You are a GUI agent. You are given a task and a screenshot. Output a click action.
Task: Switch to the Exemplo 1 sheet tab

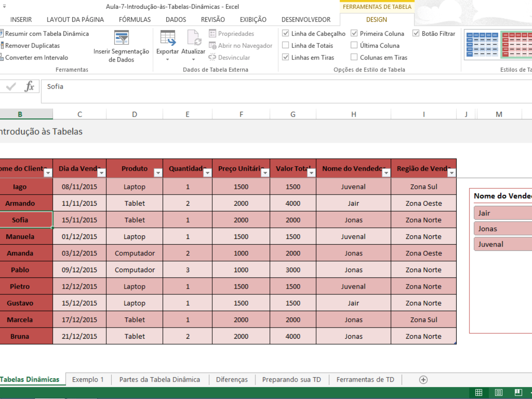tap(88, 379)
